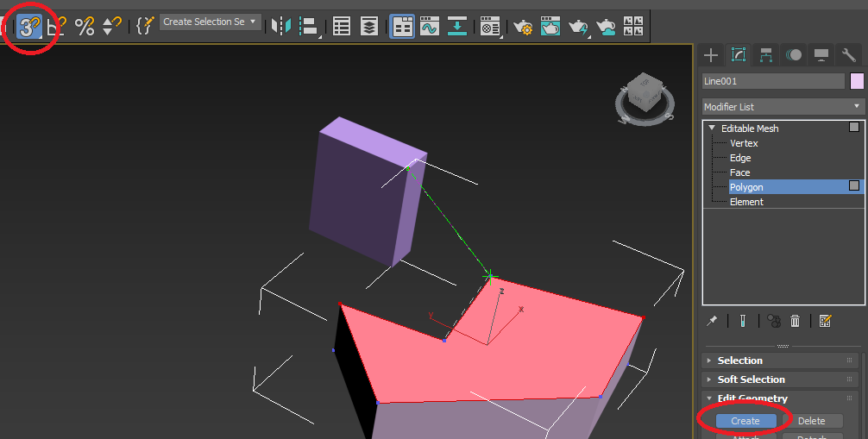Select the Face sub-object level
Viewport: 868px width, 439px height.
point(739,172)
